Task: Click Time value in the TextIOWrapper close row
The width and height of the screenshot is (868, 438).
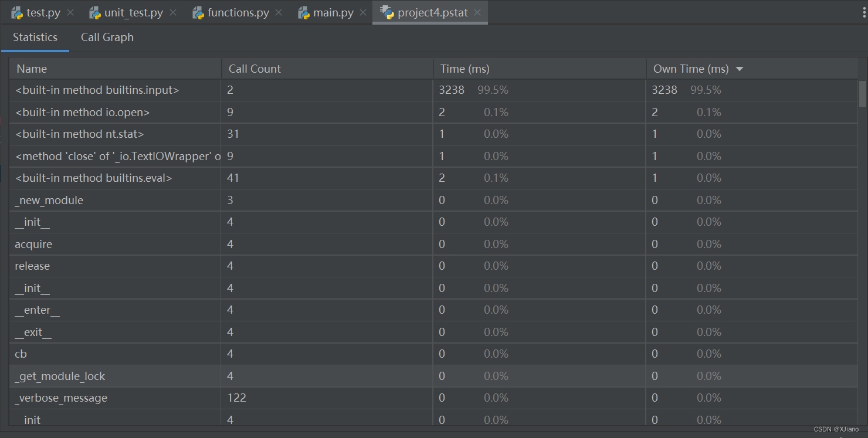Action: (x=473, y=156)
